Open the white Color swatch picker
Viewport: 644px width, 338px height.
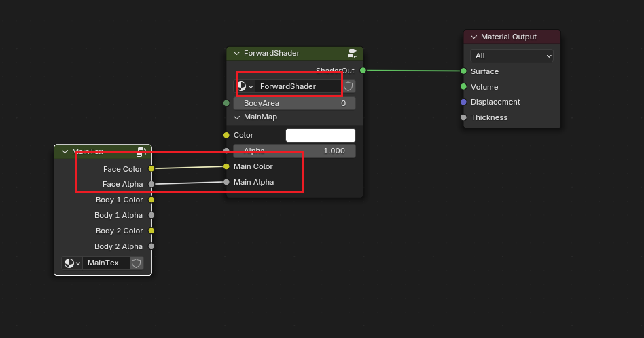(x=320, y=135)
